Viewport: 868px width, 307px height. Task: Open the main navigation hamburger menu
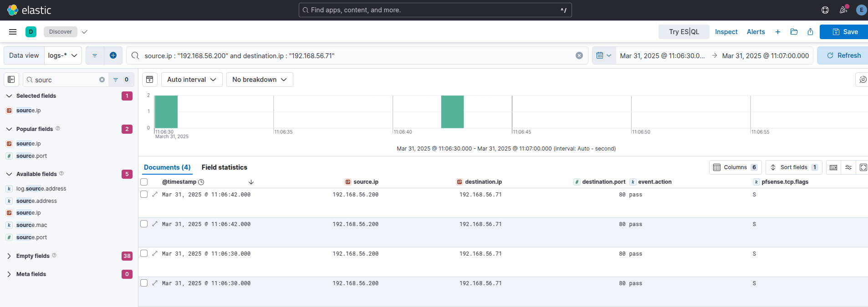tap(13, 32)
